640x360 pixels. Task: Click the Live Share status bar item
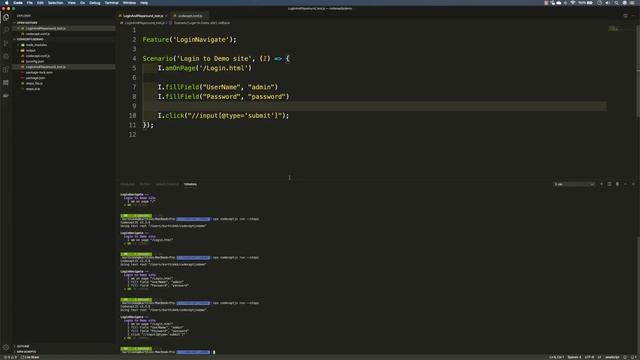(30, 357)
